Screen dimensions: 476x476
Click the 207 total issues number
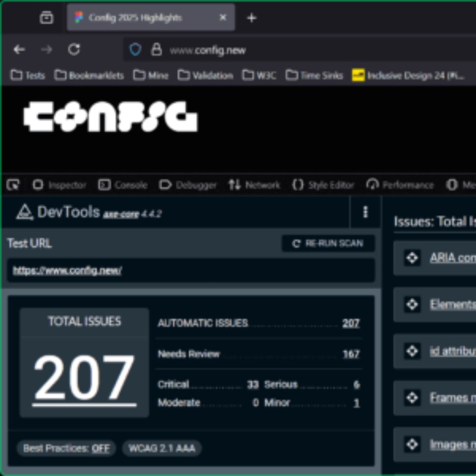pos(84,378)
